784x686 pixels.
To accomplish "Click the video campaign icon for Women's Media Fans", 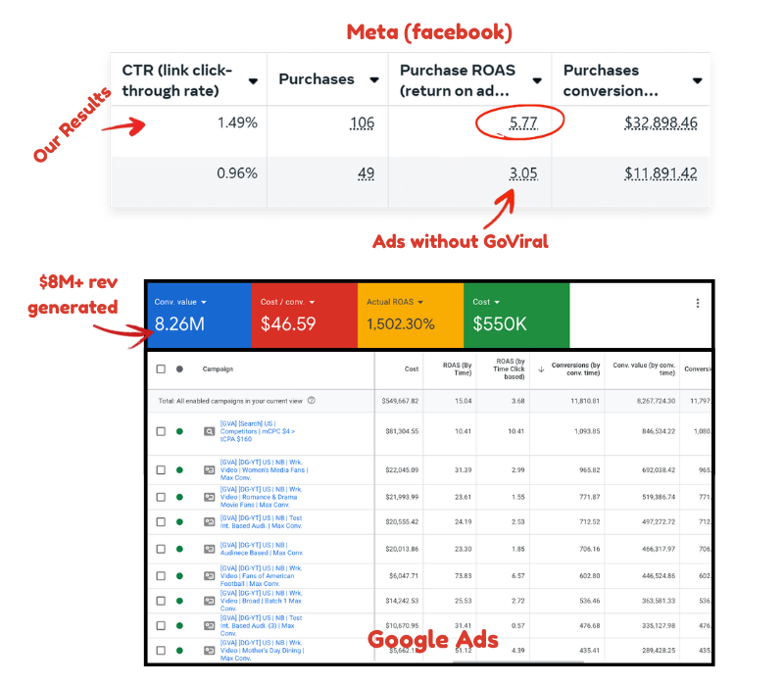I will click(x=208, y=470).
